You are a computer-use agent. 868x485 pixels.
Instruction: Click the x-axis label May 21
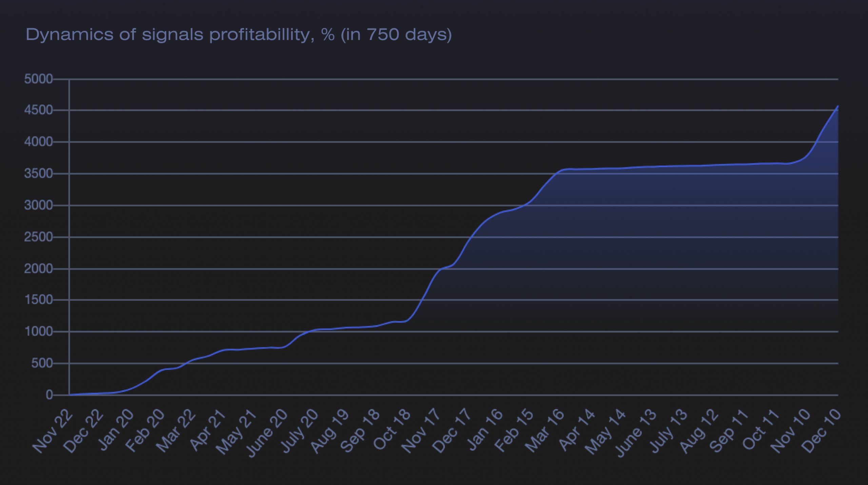click(x=236, y=431)
